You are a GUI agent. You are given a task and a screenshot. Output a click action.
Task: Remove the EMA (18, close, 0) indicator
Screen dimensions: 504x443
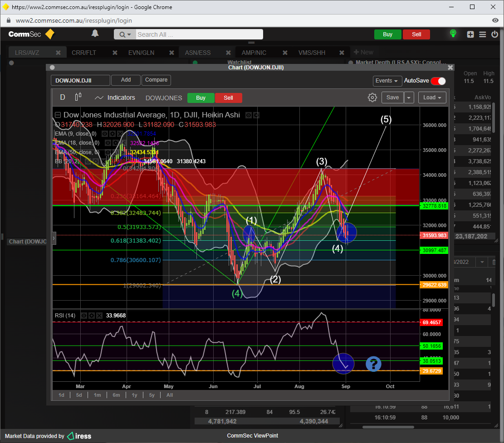tap(122, 143)
